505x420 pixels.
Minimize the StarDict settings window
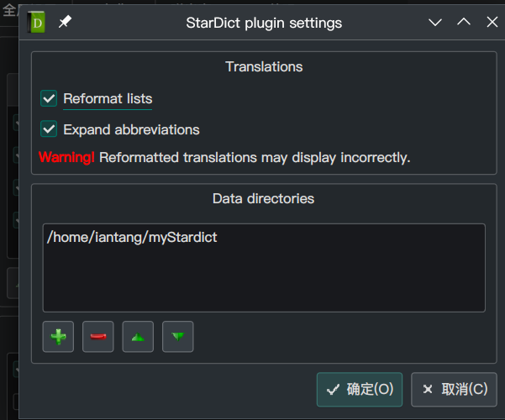(x=435, y=23)
